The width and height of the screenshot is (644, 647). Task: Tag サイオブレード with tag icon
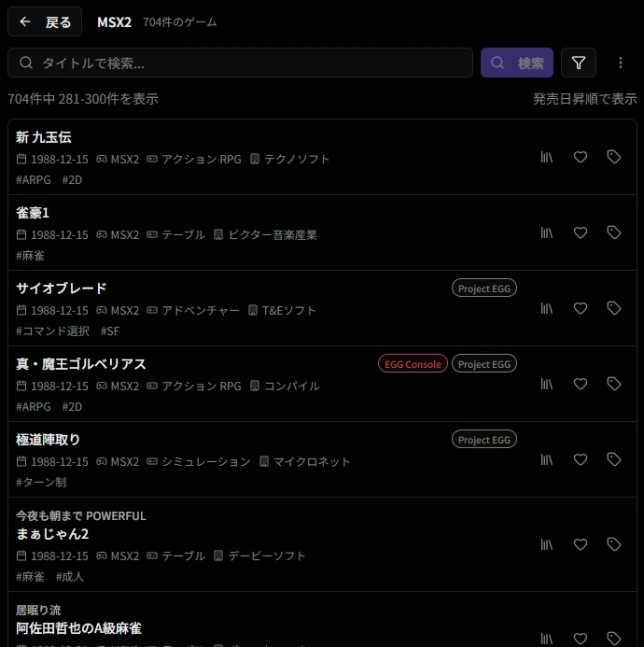click(x=614, y=308)
